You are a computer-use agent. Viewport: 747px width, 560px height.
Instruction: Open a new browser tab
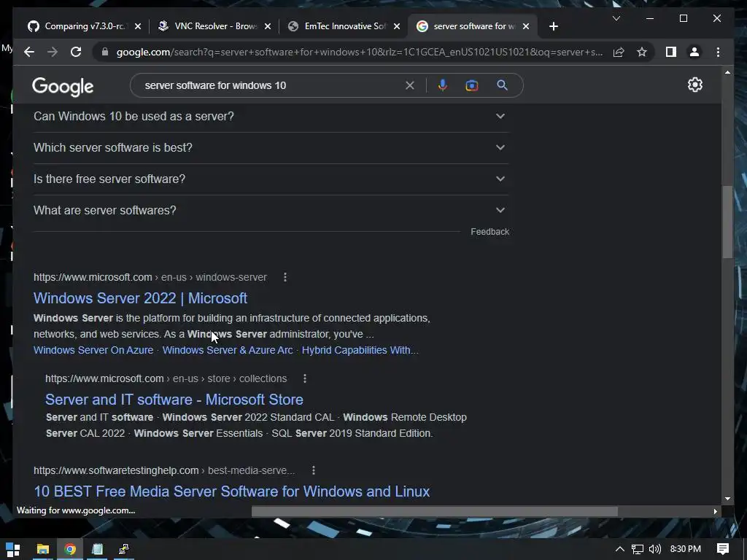click(x=553, y=26)
